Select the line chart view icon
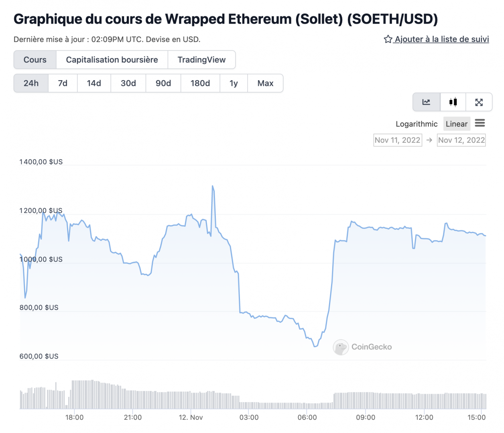Viewport: 504px width, 433px height. pos(426,102)
